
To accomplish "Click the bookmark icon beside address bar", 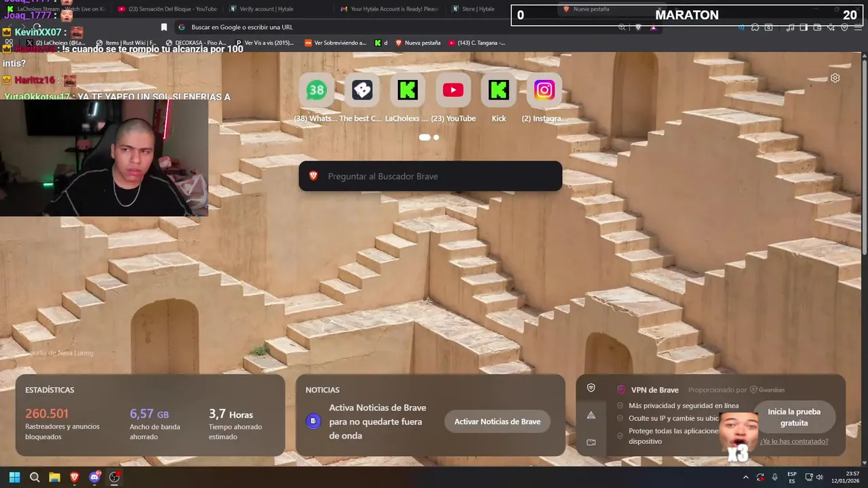I will [163, 27].
